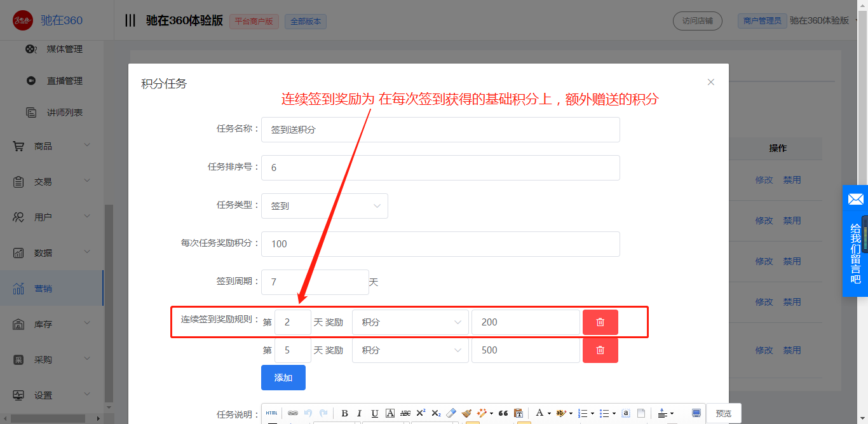
Task: Open day 2 reward type 积分 dropdown
Action: pos(410,322)
